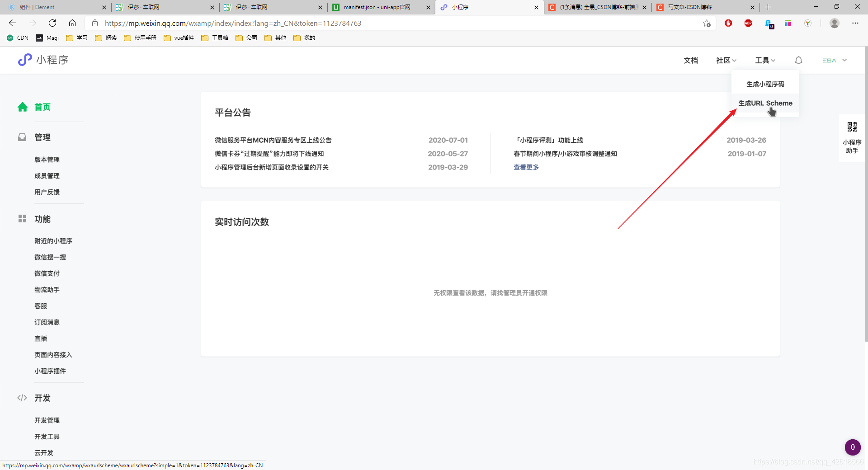Refresh the current page
The image size is (868, 470).
point(52,23)
